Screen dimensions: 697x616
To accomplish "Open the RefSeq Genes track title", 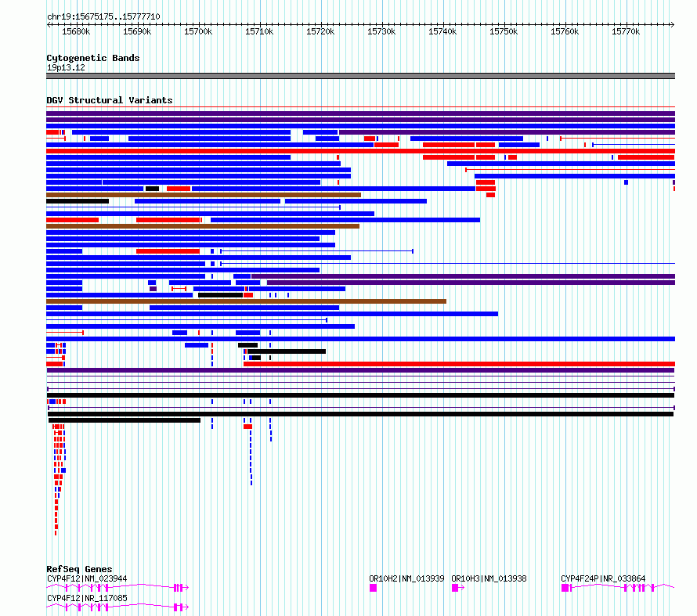I will point(79,569).
